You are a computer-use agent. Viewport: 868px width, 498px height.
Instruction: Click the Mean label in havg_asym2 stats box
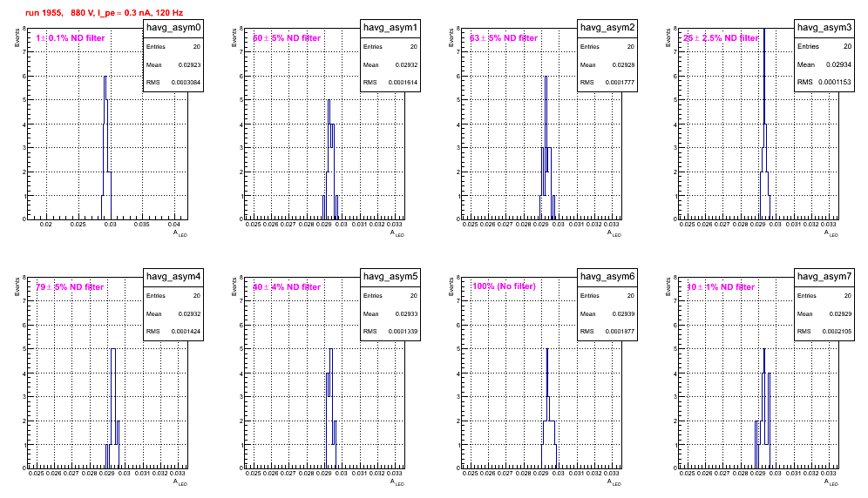pyautogui.click(x=588, y=64)
